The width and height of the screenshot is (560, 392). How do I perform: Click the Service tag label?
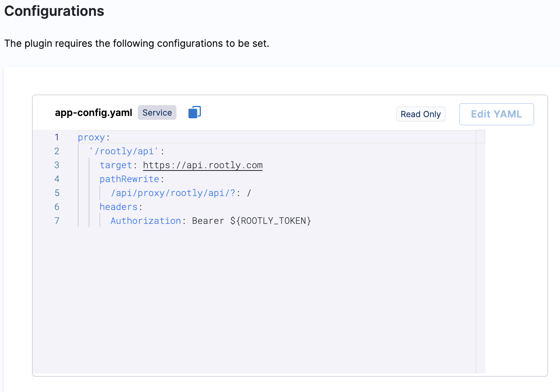pyautogui.click(x=157, y=113)
